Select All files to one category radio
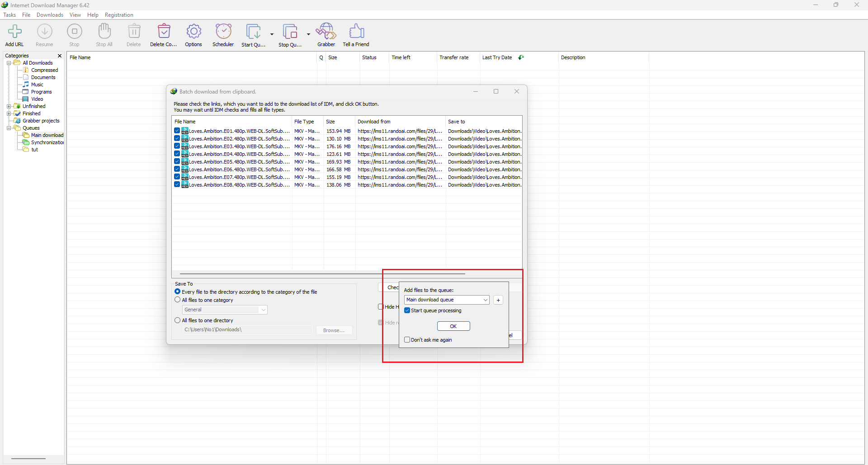 [178, 300]
